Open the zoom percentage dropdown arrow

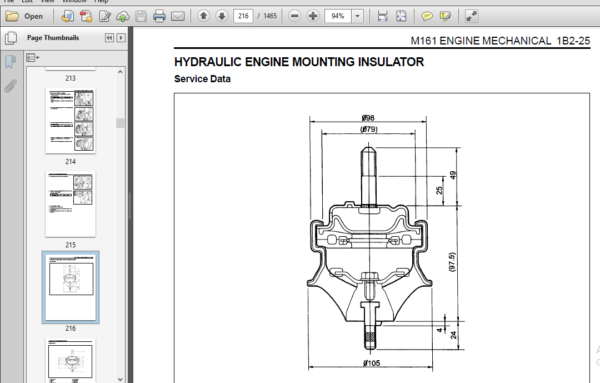point(357,16)
